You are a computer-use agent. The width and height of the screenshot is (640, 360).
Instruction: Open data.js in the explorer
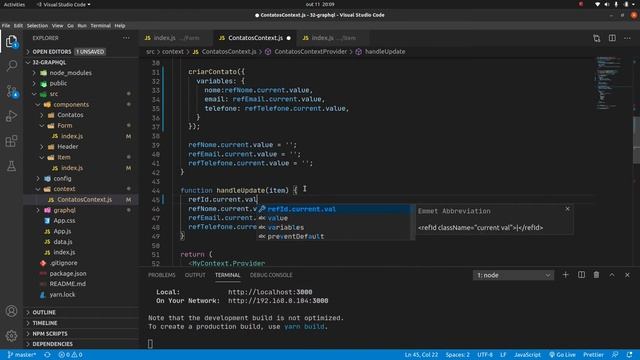pos(62,242)
